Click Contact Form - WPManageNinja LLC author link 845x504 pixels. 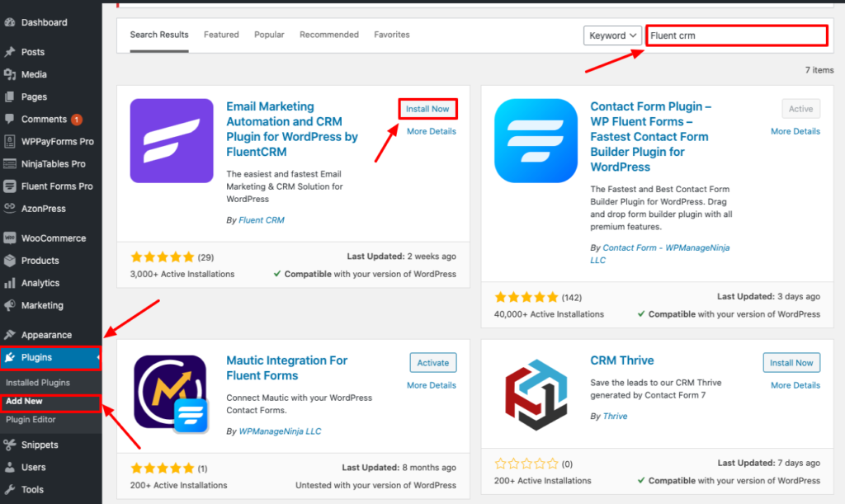[x=660, y=253]
